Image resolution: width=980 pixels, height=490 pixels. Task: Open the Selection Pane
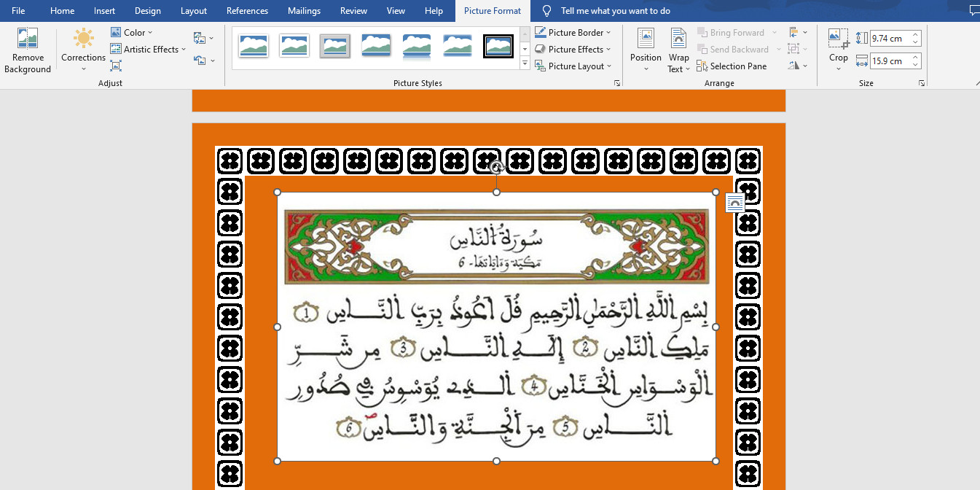pos(732,66)
